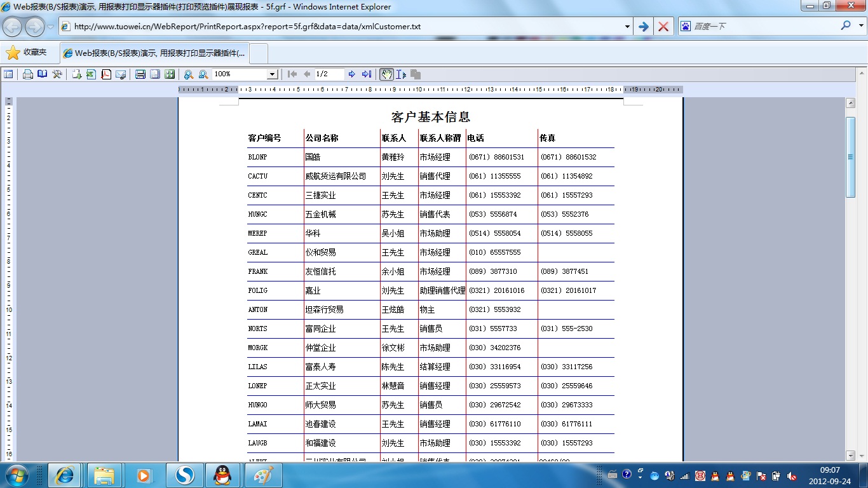Expand the address bar history dropdown
868x488 pixels.
pyautogui.click(x=627, y=27)
